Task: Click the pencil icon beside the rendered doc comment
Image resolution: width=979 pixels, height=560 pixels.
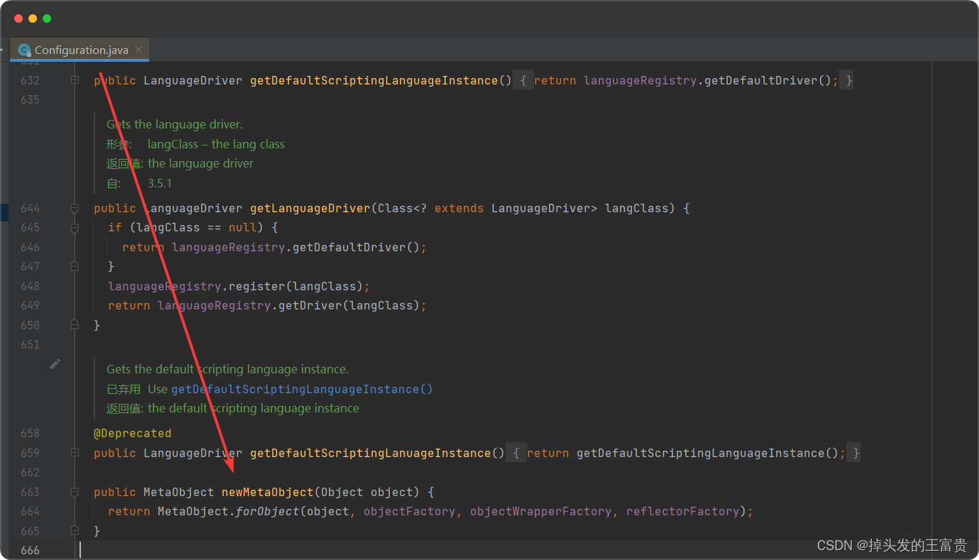Action: point(55,363)
